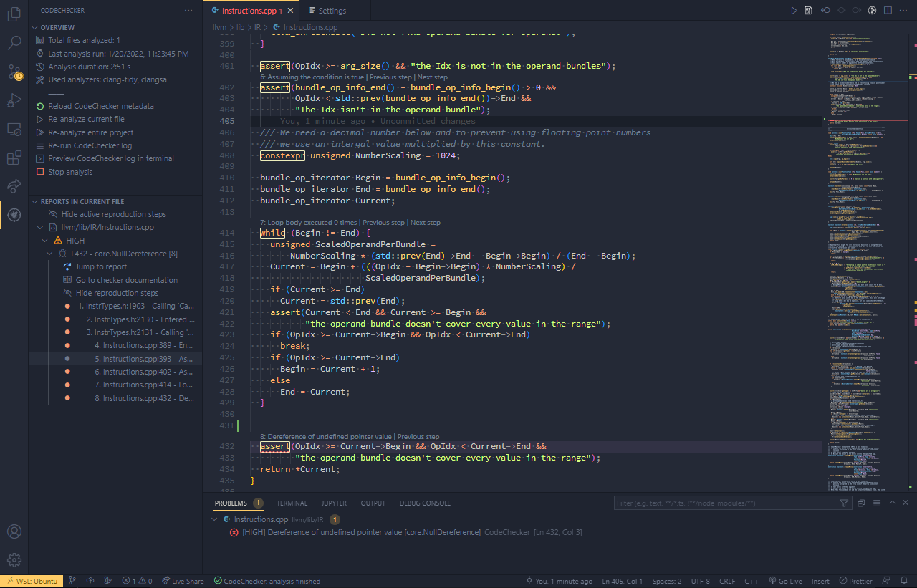Screen dimensions: 917x588
Task: Toggle Prettier in the status bar
Action: [x=855, y=581]
